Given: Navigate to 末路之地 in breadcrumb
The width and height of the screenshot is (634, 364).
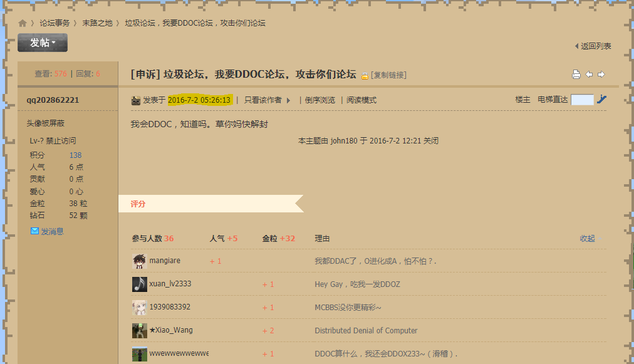Looking at the screenshot, I should 97,23.
